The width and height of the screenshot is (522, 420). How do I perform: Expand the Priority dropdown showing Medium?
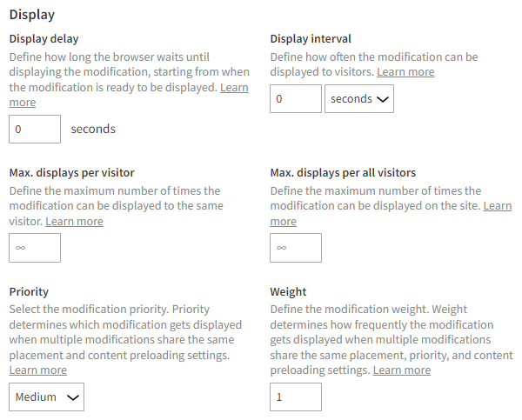click(x=49, y=397)
